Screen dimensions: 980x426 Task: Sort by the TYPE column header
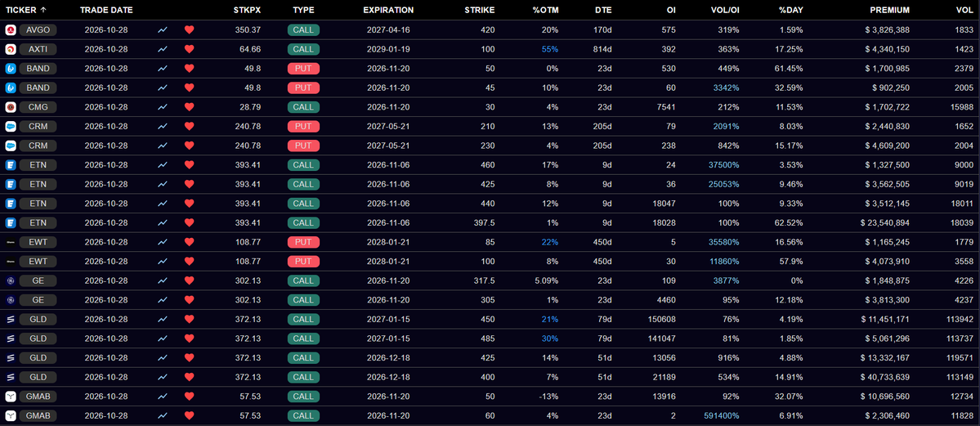[303, 10]
